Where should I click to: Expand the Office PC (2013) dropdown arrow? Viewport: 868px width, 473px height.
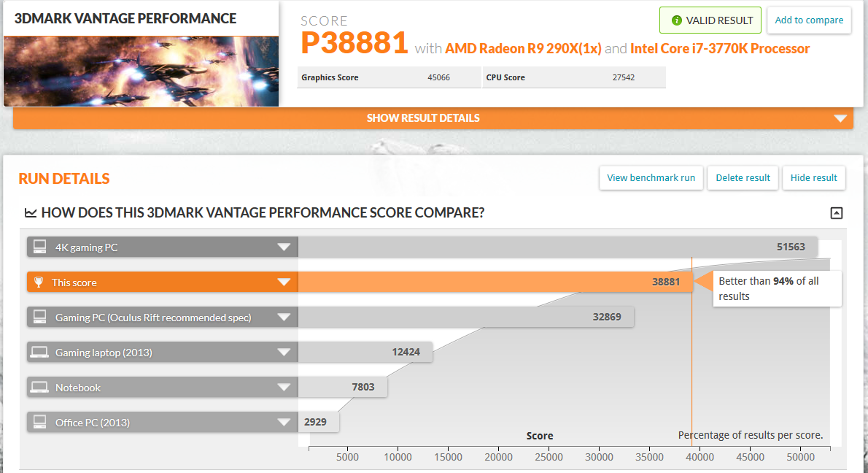click(x=284, y=422)
